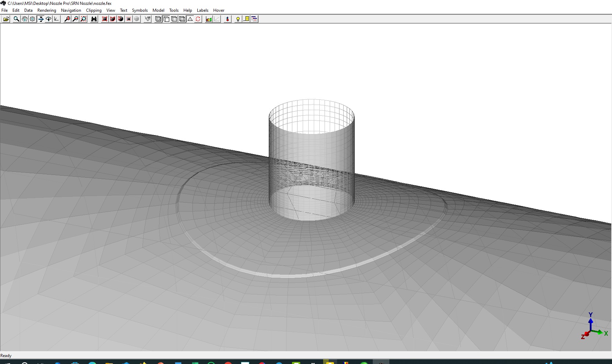
Task: Click Help in the menu bar
Action: click(x=188, y=10)
